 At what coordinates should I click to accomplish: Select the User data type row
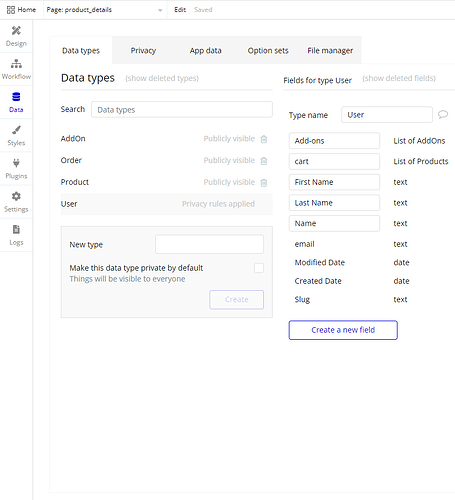(x=166, y=204)
